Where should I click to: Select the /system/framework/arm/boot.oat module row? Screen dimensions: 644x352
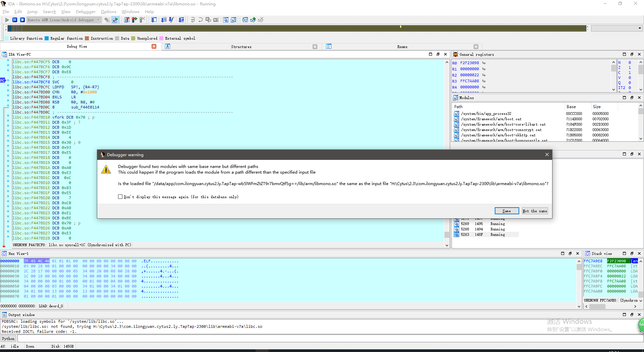tap(491, 119)
